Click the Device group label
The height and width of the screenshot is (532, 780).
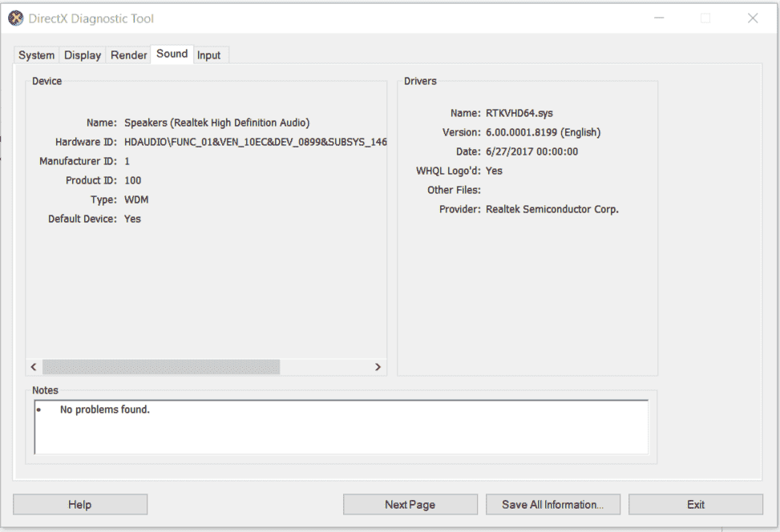pos(46,81)
